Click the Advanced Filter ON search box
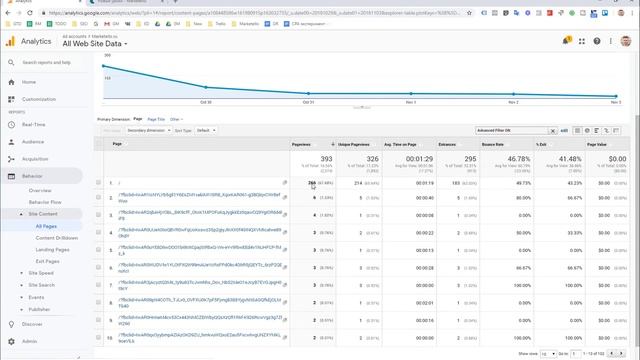Screen dimensions: 640x360 point(512,131)
